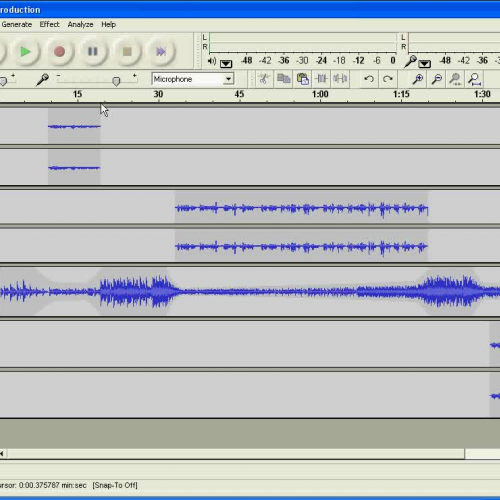This screenshot has height=500, width=500.
Task: Pause playback with the Pause button
Action: click(x=93, y=52)
